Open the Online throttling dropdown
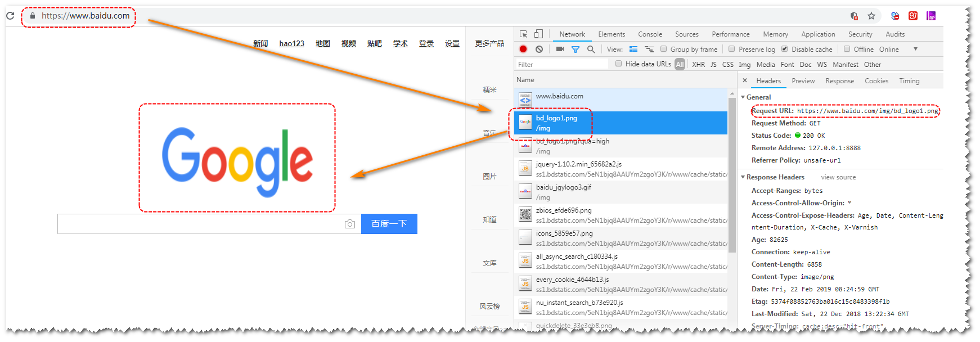 tap(898, 49)
